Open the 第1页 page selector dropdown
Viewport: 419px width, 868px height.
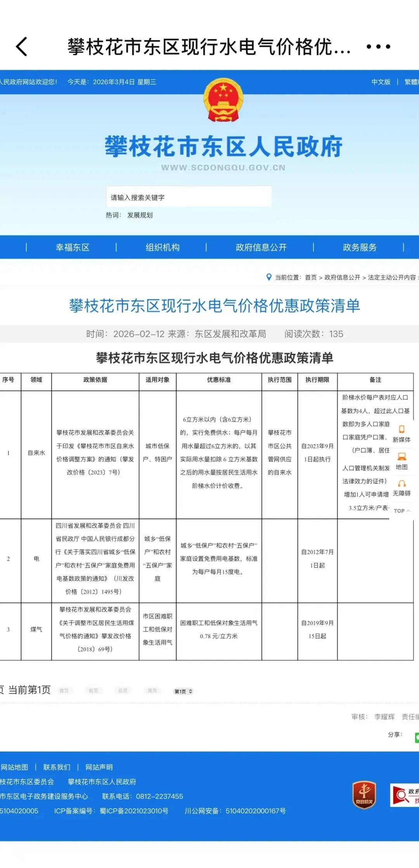tap(183, 691)
